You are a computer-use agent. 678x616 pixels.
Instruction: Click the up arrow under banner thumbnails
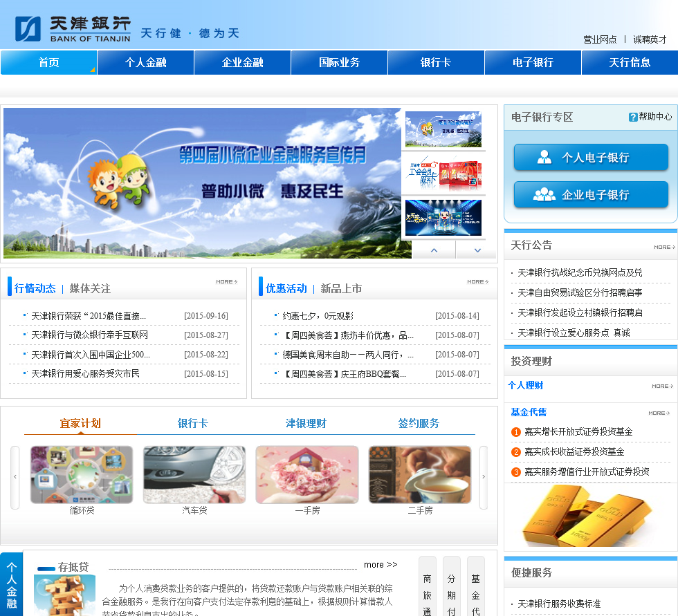434,250
